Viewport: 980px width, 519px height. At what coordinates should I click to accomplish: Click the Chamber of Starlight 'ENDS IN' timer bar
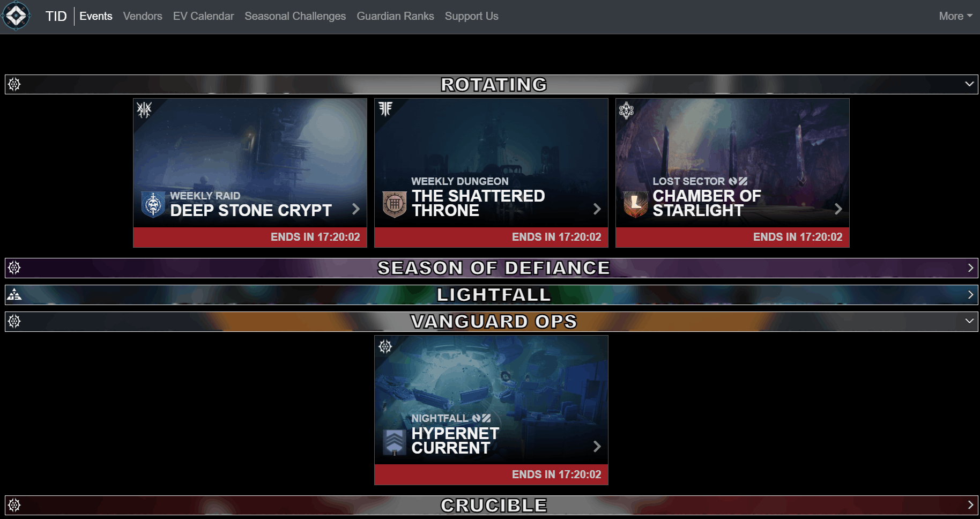[x=732, y=237]
